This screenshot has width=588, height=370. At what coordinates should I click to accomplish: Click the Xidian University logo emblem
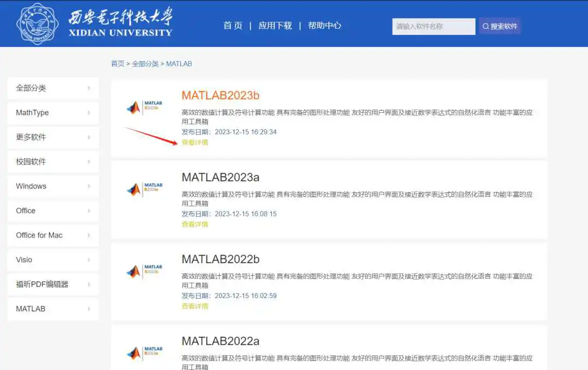(x=38, y=24)
